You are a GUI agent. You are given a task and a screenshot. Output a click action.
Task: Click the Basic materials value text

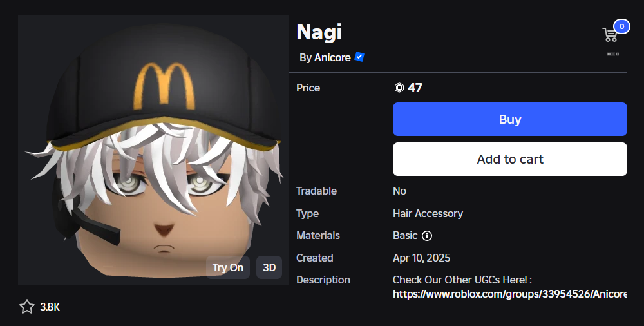pyautogui.click(x=405, y=236)
